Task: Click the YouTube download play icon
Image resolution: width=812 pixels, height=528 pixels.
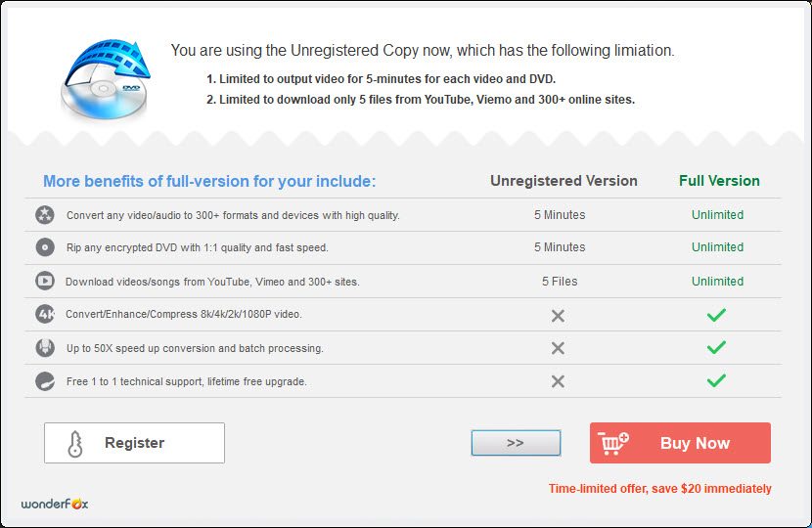Action: coord(44,281)
